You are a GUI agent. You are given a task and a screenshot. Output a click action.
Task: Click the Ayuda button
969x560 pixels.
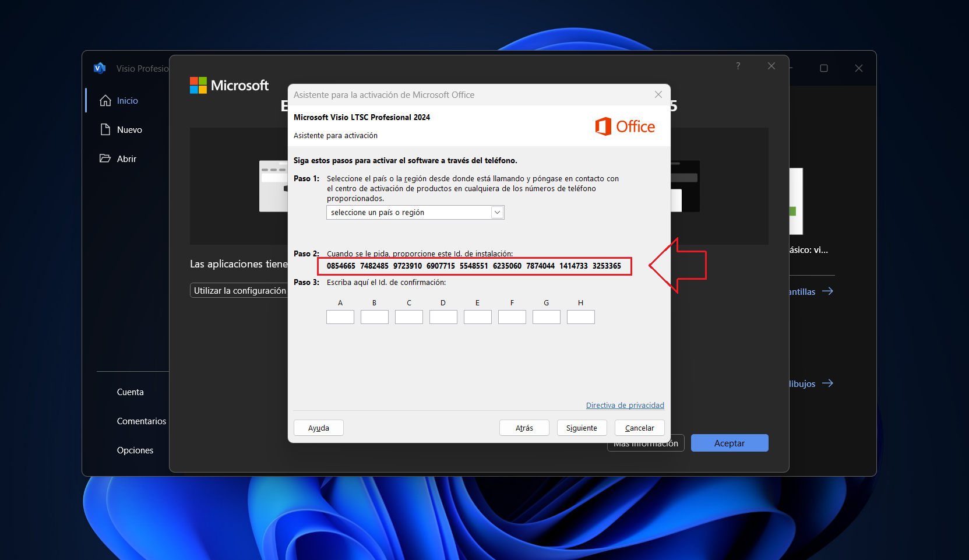point(319,428)
